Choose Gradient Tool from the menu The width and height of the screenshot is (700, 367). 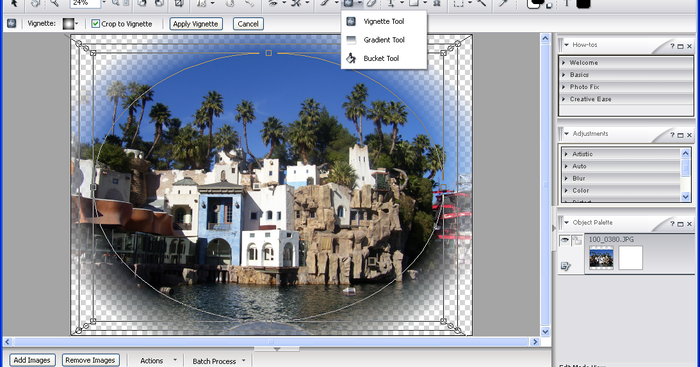(x=383, y=40)
